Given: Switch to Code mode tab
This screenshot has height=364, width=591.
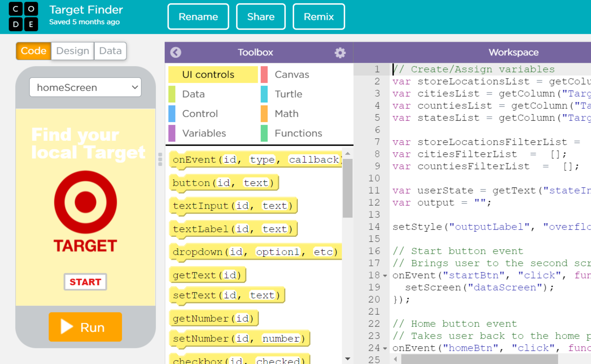Looking at the screenshot, I should [x=34, y=51].
